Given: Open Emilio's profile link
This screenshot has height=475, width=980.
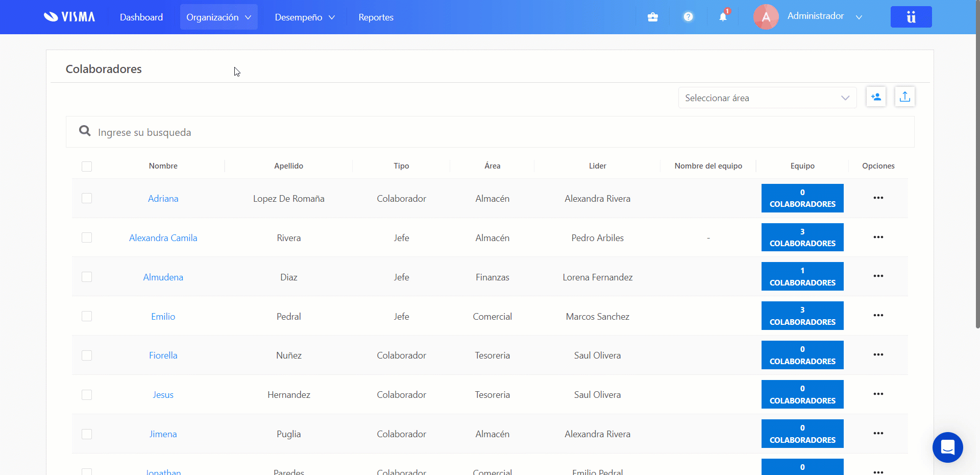Looking at the screenshot, I should pyautogui.click(x=163, y=317).
